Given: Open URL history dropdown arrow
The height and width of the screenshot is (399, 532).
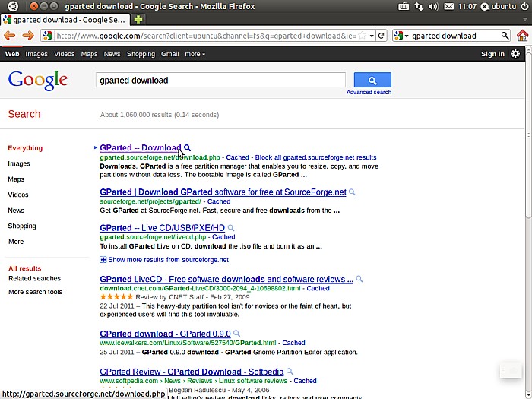Looking at the screenshot, I should [372, 36].
